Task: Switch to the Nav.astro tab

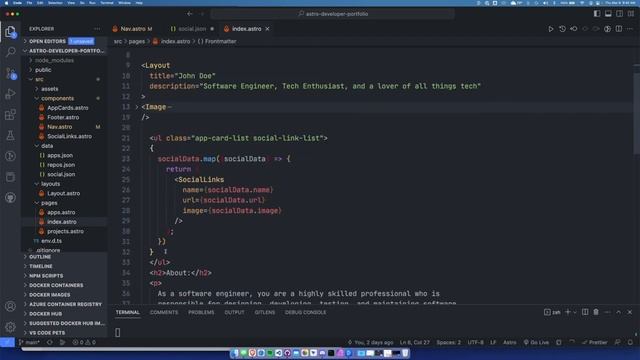Action: coord(132,29)
